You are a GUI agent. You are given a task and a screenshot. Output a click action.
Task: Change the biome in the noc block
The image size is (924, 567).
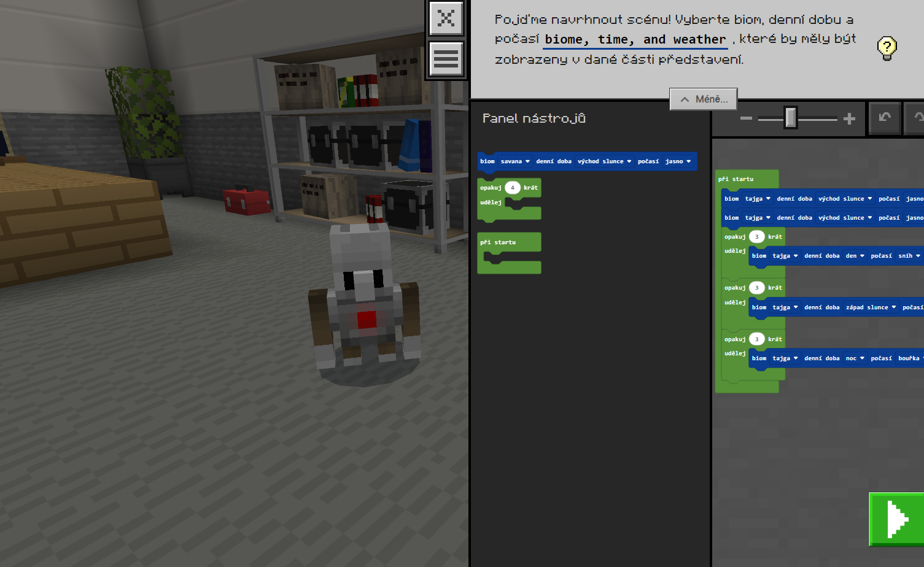tap(785, 358)
